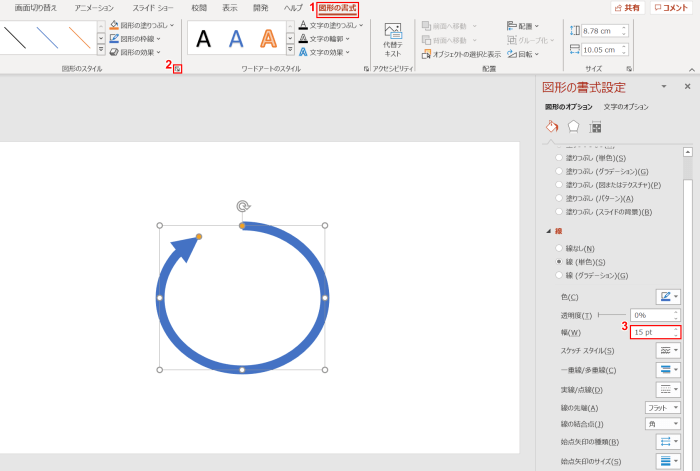Open format pane options dropdown arrow

(x=664, y=87)
